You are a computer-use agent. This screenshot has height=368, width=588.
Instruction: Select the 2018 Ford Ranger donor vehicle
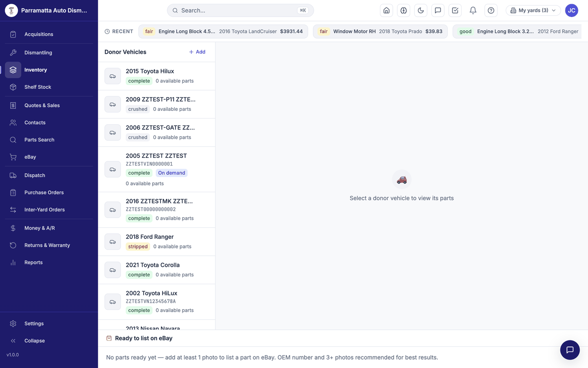coord(157,241)
